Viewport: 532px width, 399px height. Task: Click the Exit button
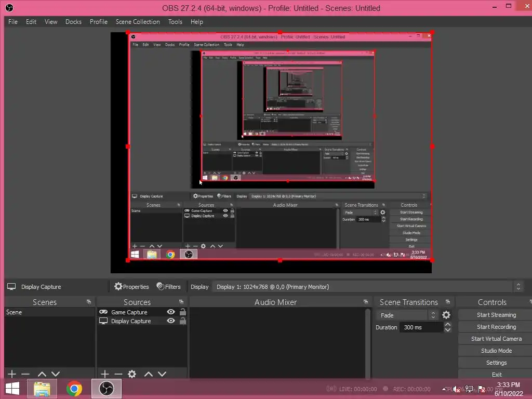click(496, 375)
